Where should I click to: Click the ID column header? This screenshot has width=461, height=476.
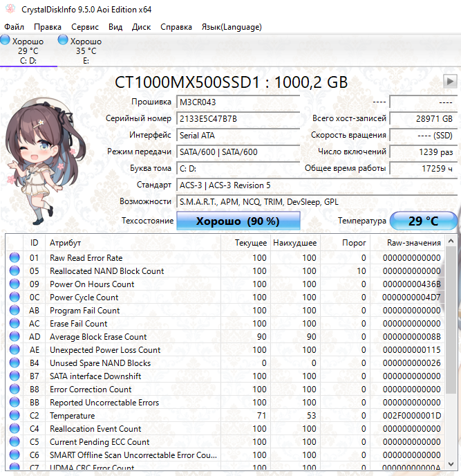35,243
